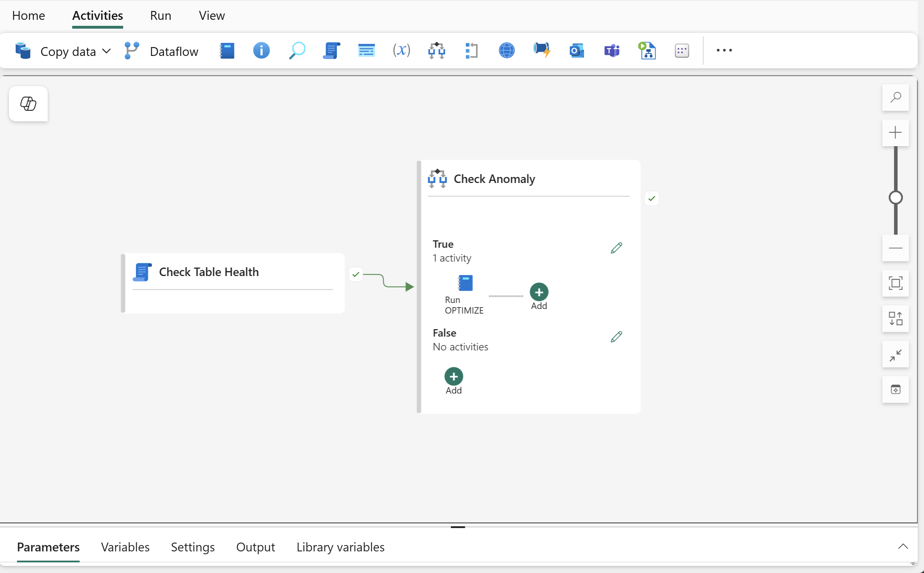Open the pipeline Settings tab
The height and width of the screenshot is (573, 924).
(193, 547)
